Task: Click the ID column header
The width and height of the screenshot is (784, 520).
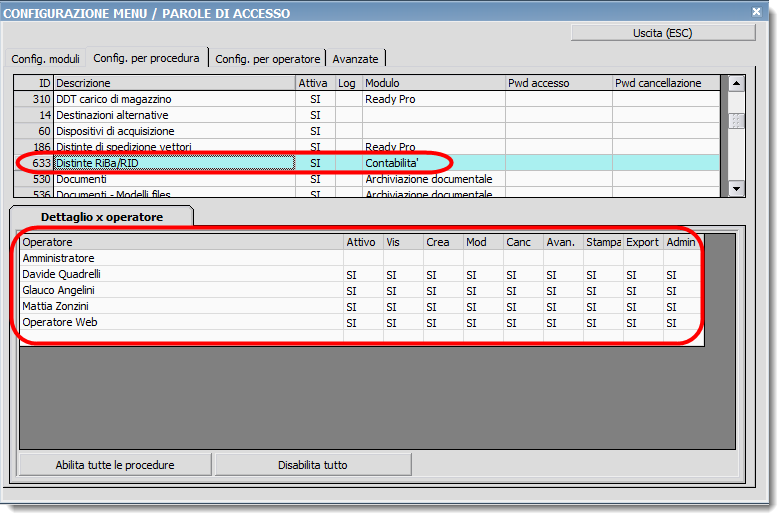Action: [34, 83]
